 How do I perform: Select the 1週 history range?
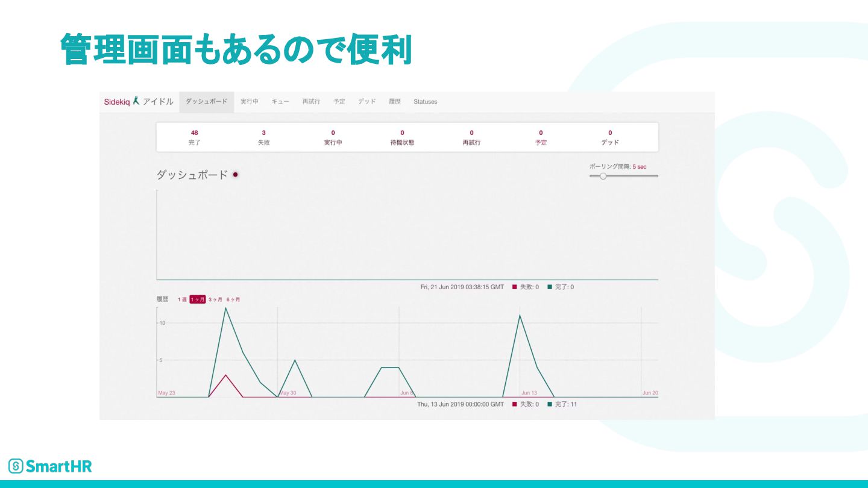[x=182, y=299]
